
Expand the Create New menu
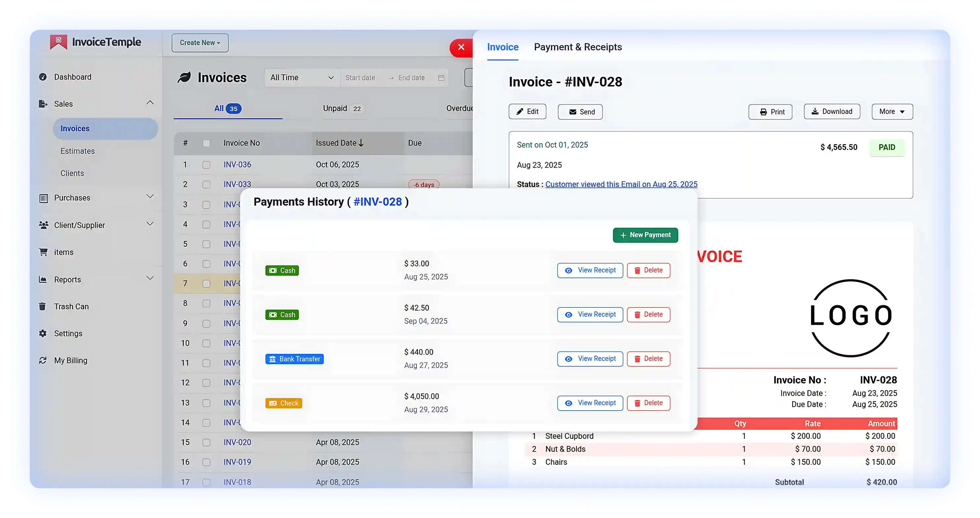pyautogui.click(x=200, y=43)
